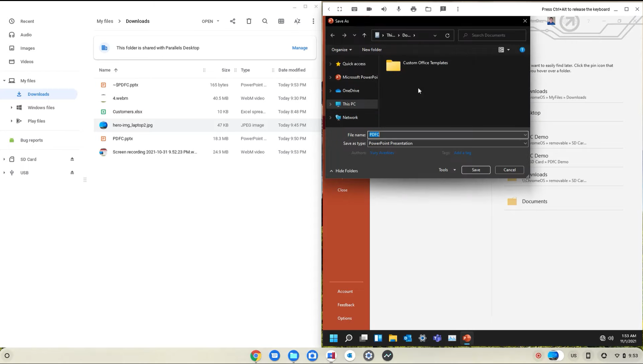Expand OneDrive in Save As navigation
Image resolution: width=643 pixels, height=364 pixels.
pyautogui.click(x=330, y=91)
